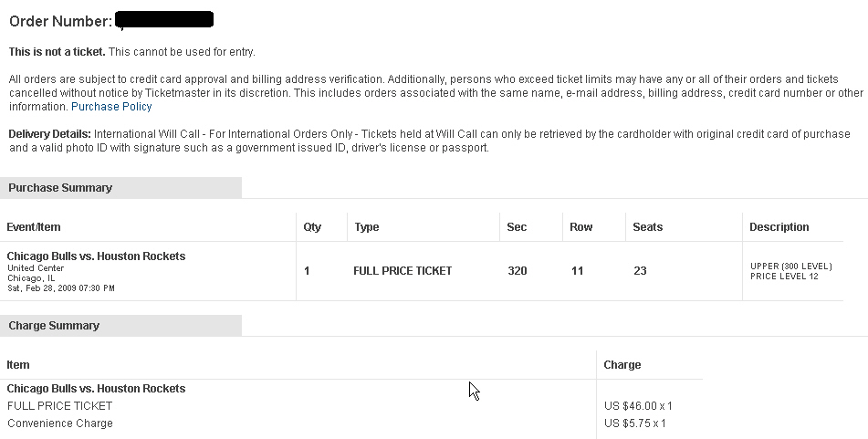
Task: Click the seat number 23
Action: tap(640, 271)
